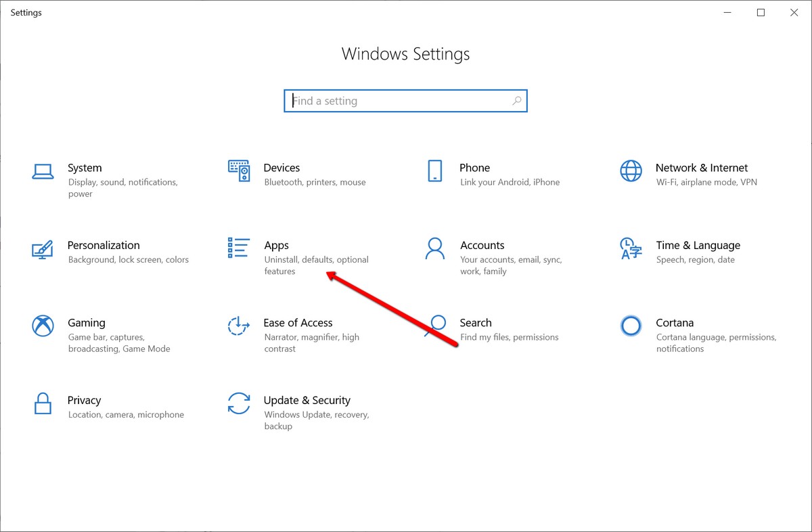Click the Update & Security heading text
The image size is (812, 532).
(x=307, y=400)
